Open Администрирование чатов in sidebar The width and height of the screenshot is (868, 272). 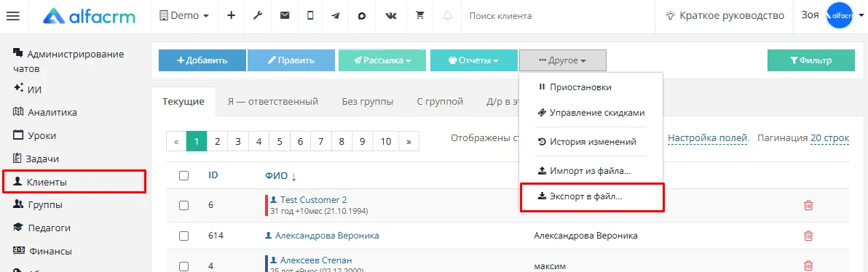[68, 61]
